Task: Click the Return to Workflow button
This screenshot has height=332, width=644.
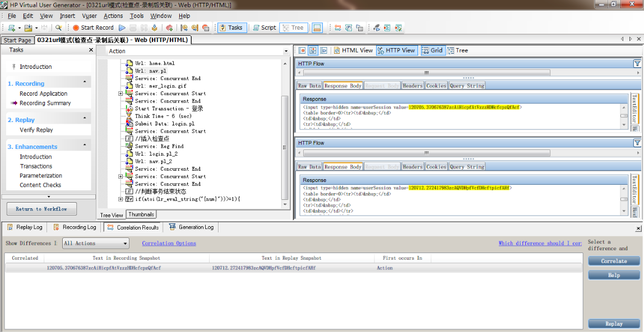Action: 41,209
